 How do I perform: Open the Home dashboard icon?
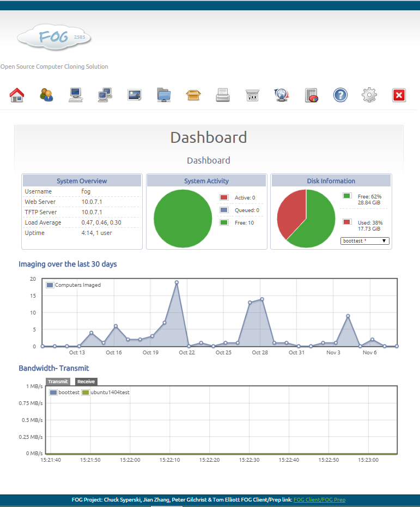17,95
